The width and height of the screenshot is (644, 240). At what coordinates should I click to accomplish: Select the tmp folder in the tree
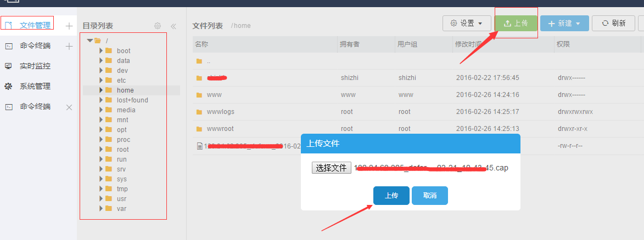pos(122,188)
